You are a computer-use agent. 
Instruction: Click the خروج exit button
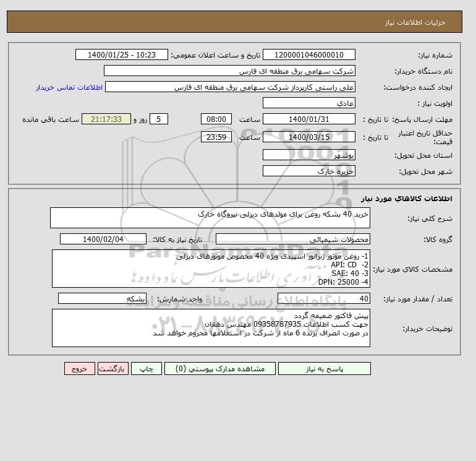pyautogui.click(x=80, y=369)
